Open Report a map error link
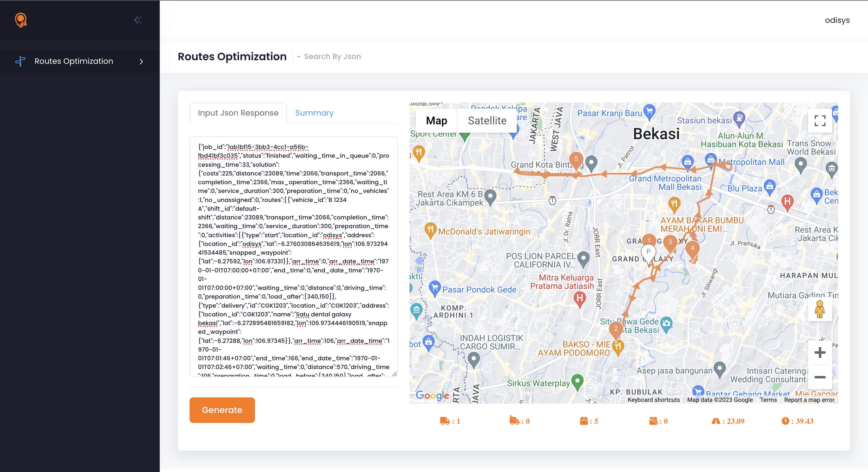This screenshot has height=472, width=868. (x=809, y=400)
